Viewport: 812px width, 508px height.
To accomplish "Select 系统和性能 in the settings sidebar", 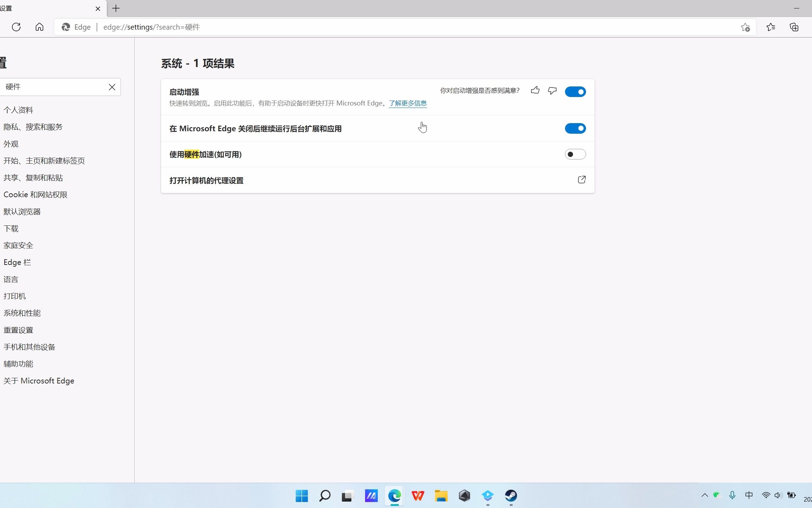I will click(22, 313).
